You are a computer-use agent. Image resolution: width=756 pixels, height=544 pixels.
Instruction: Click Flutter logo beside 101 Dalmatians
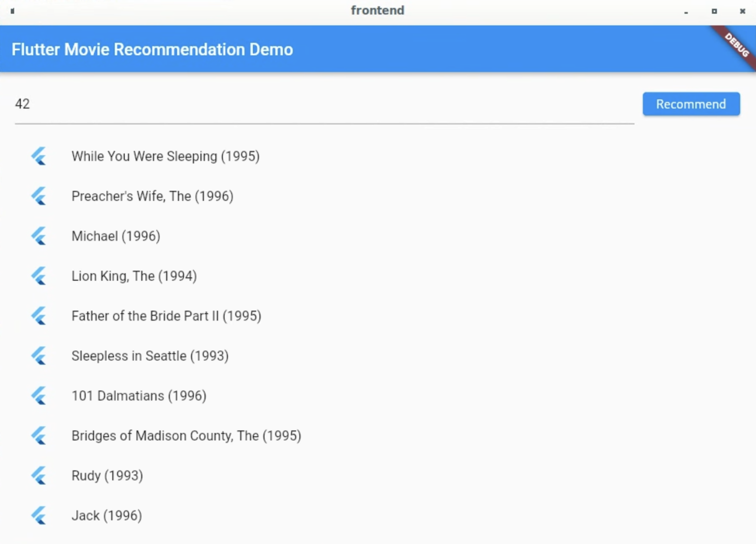tap(39, 396)
